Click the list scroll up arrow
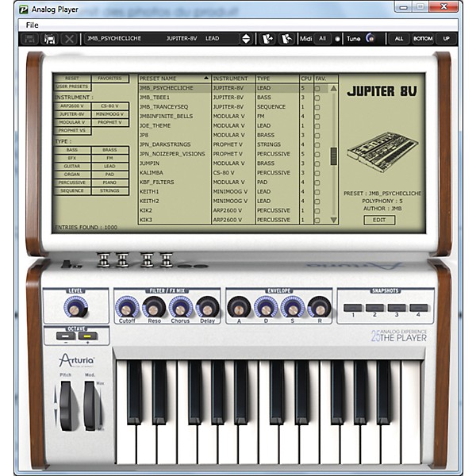Image resolution: width=476 pixels, height=476 pixels. (333, 89)
